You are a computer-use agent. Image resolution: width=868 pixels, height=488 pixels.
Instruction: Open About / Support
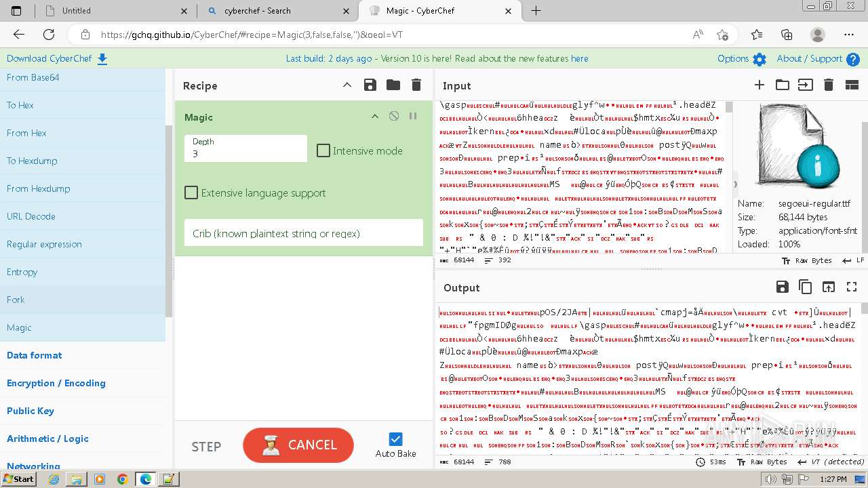point(818,59)
